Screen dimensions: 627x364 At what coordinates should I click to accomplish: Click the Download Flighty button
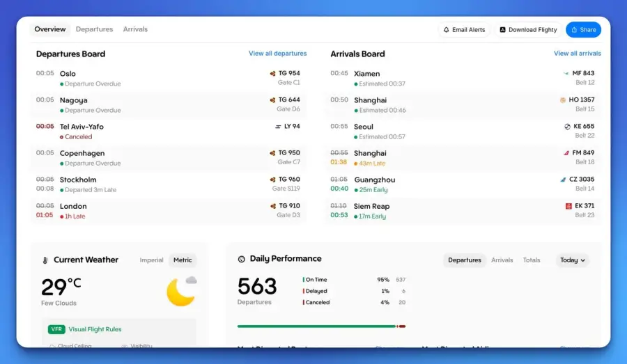(528, 29)
